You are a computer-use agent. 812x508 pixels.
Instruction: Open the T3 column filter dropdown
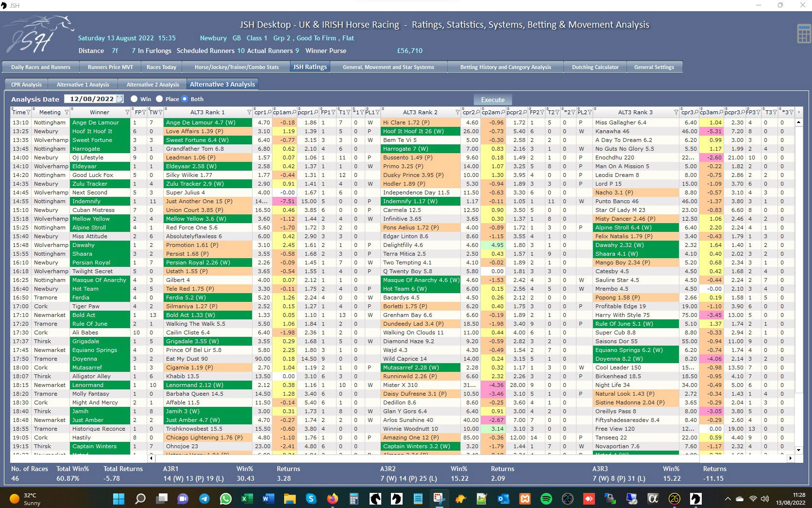[775, 112]
